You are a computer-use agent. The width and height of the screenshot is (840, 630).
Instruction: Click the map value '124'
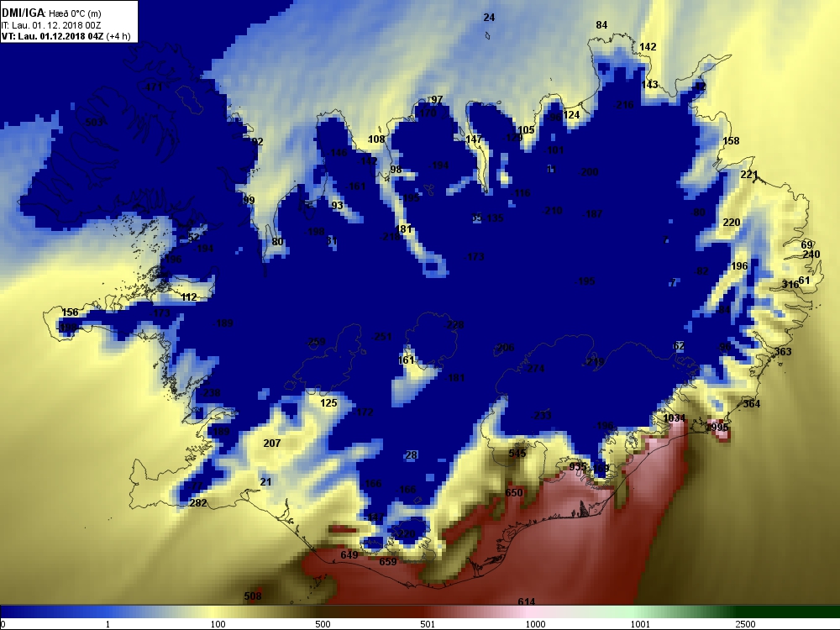coord(571,114)
